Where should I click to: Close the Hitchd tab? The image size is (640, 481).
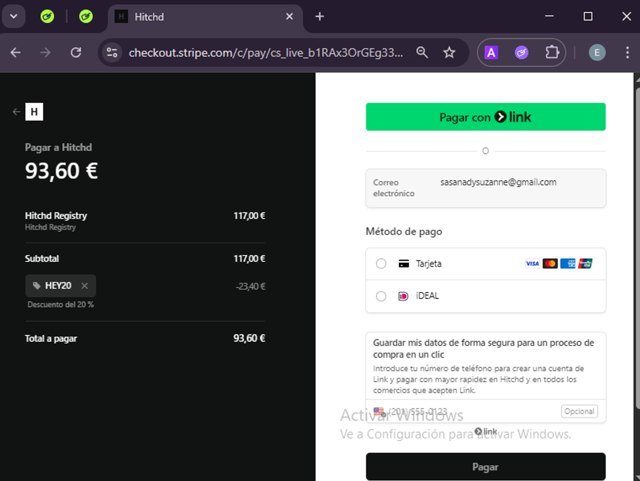click(x=289, y=17)
